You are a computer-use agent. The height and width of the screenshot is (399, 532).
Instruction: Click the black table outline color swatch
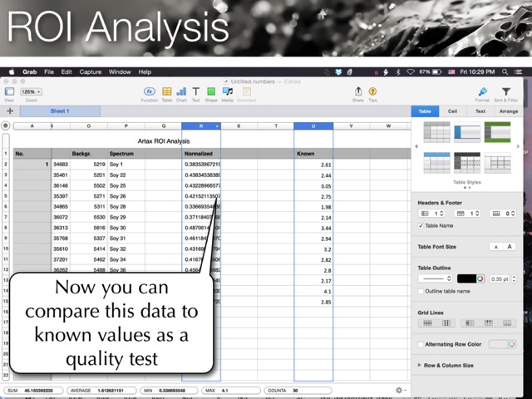coord(469,278)
